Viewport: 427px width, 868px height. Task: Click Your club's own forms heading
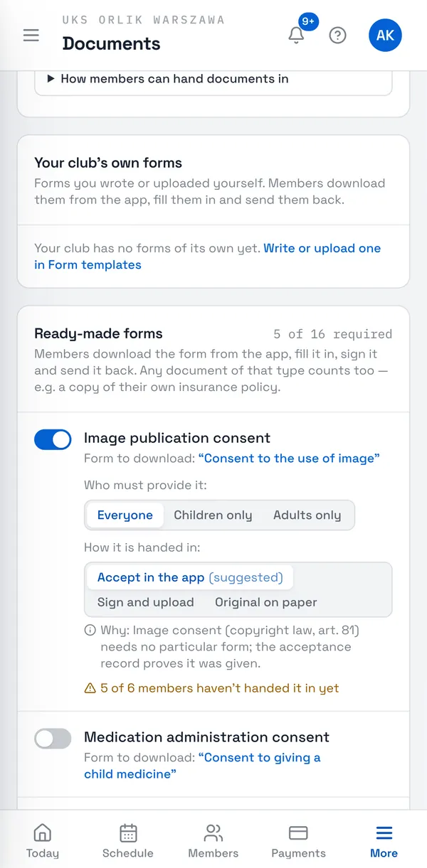tap(108, 163)
